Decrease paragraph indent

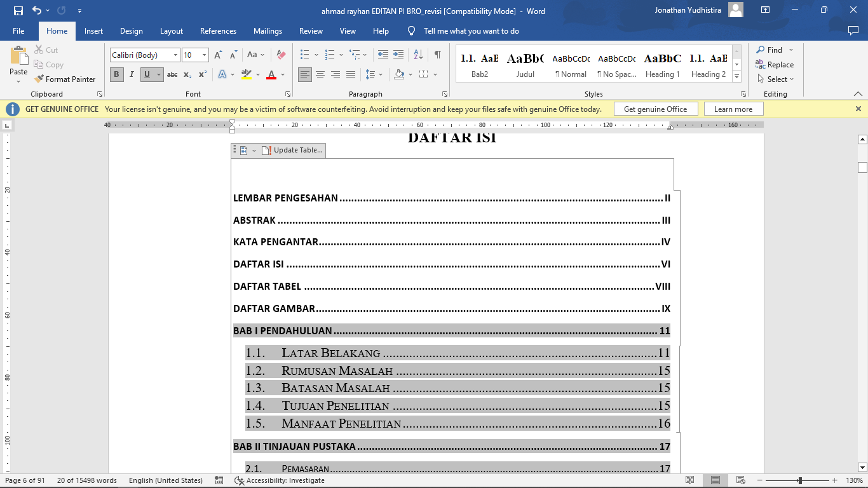tap(383, 55)
